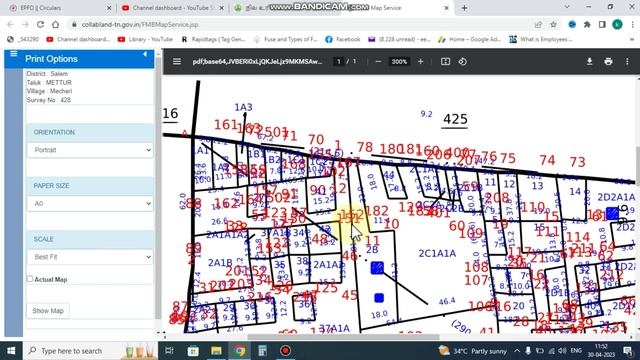Collapse the Print Options panel arrow
This screenshot has height=360, width=640.
click(145, 54)
